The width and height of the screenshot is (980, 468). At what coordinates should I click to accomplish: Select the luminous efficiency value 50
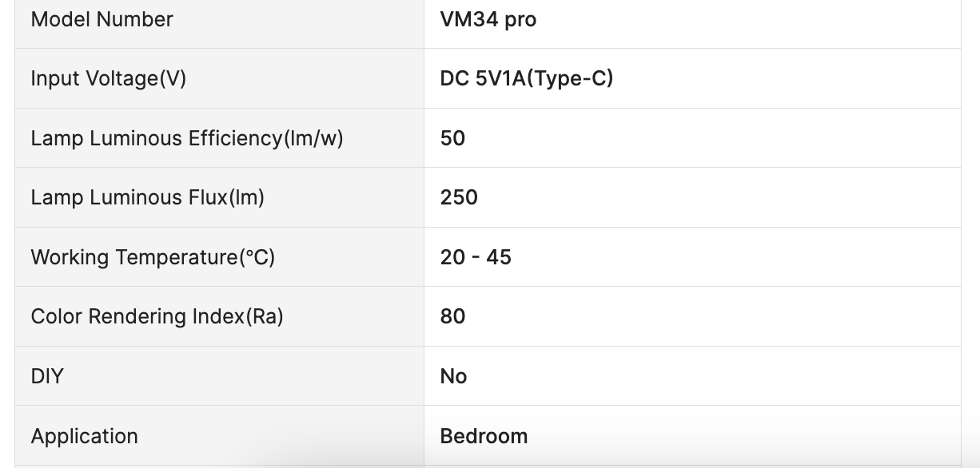pyautogui.click(x=452, y=138)
